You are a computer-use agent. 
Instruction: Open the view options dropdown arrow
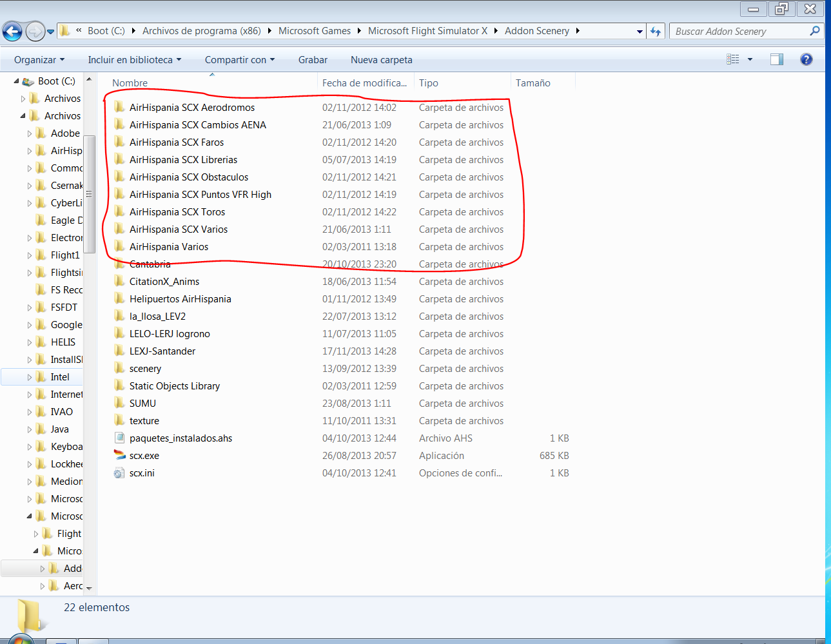[x=750, y=59]
